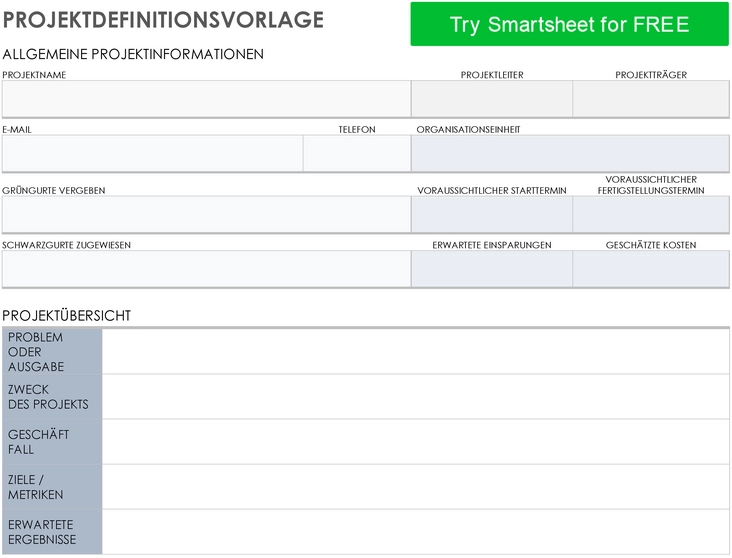Image resolution: width=732 pixels, height=558 pixels.
Task: Select the Projektname input field
Action: [206, 99]
